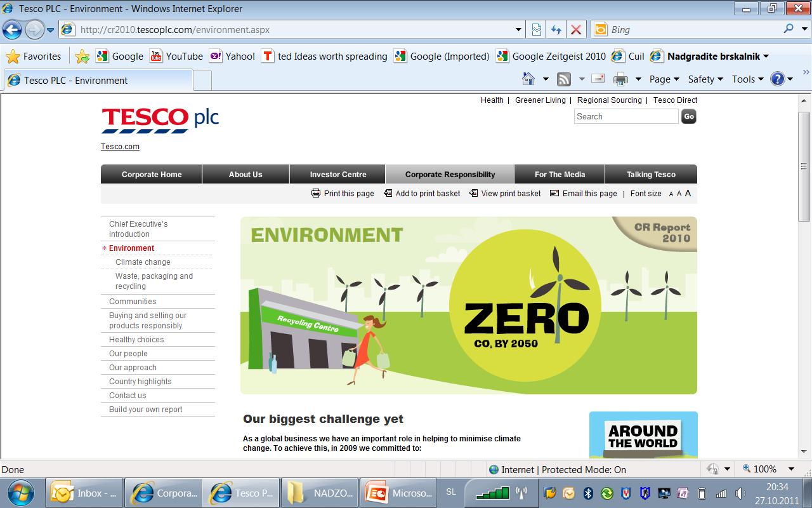Click the browser Forward arrow button
812x508 pixels.
34,29
